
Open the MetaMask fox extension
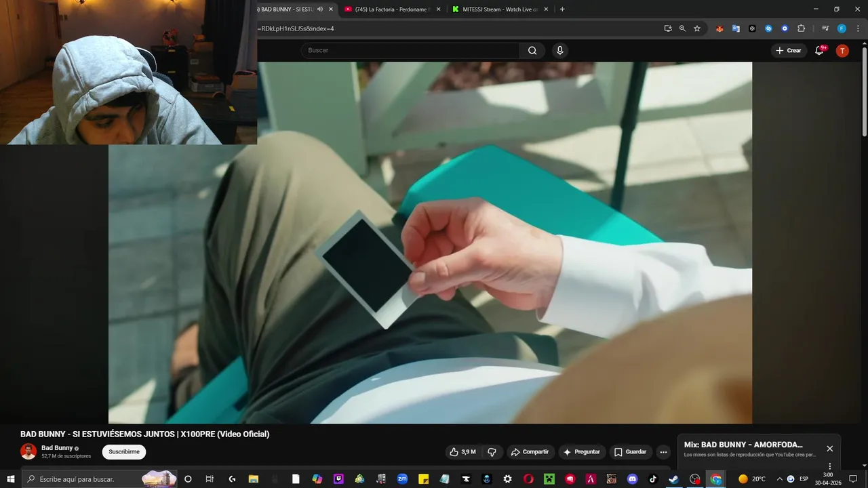[719, 28]
